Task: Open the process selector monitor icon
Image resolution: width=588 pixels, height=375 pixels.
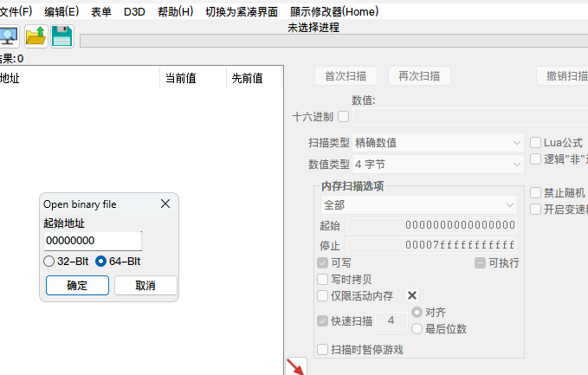Action: point(9,36)
